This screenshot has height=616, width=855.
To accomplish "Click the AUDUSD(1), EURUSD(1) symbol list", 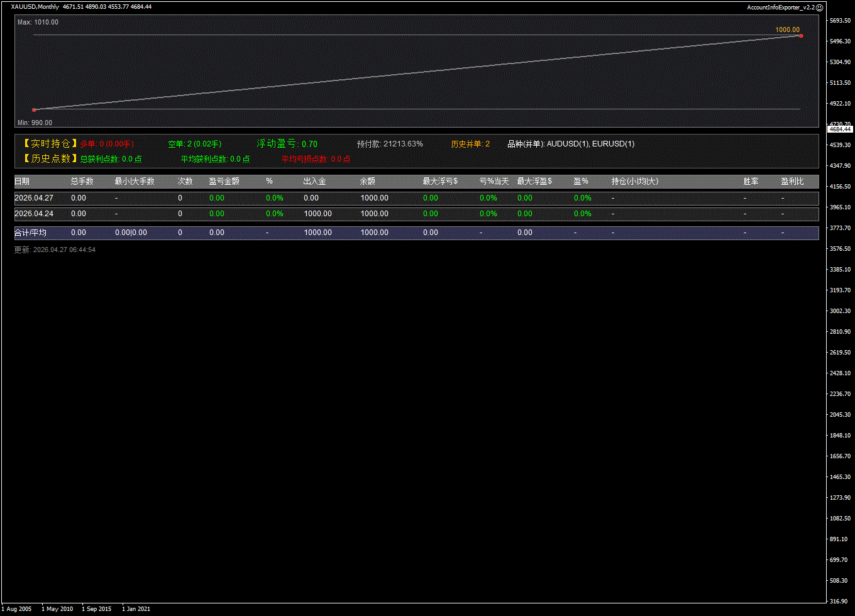I will 590,144.
